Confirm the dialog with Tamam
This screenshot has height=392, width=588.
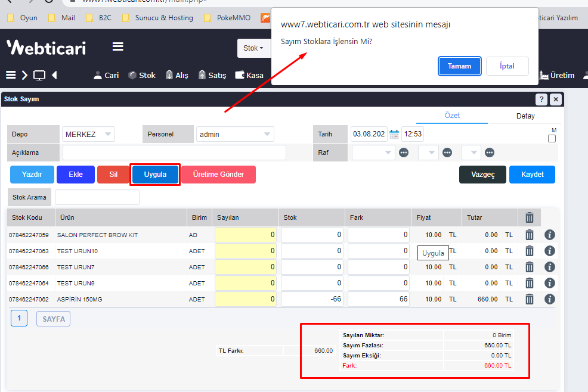(x=460, y=66)
